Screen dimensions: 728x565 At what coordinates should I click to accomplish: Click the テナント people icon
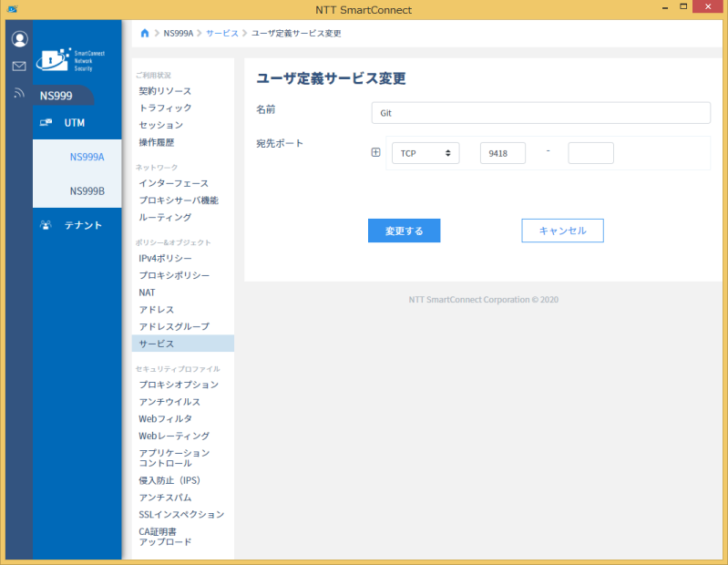(x=46, y=225)
